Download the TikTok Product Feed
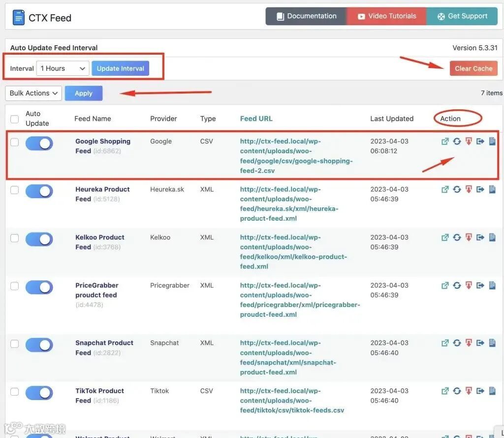 (x=469, y=391)
